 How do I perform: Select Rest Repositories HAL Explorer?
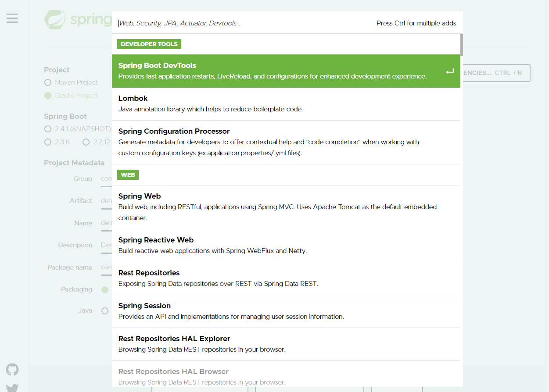click(x=286, y=344)
